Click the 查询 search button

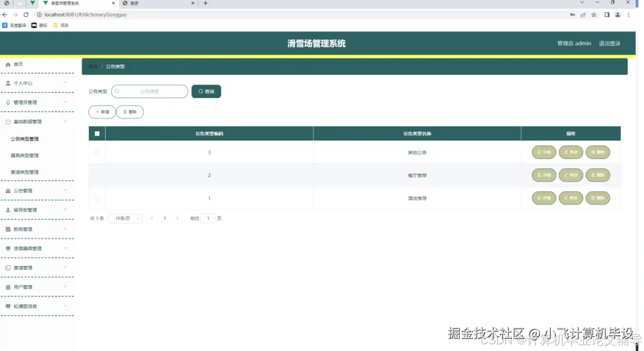(x=206, y=91)
